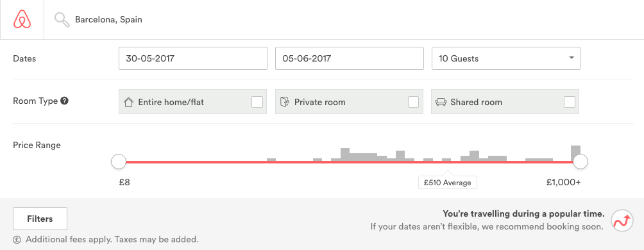Open the 10 Guests dropdown
The image size is (644, 250).
click(506, 58)
